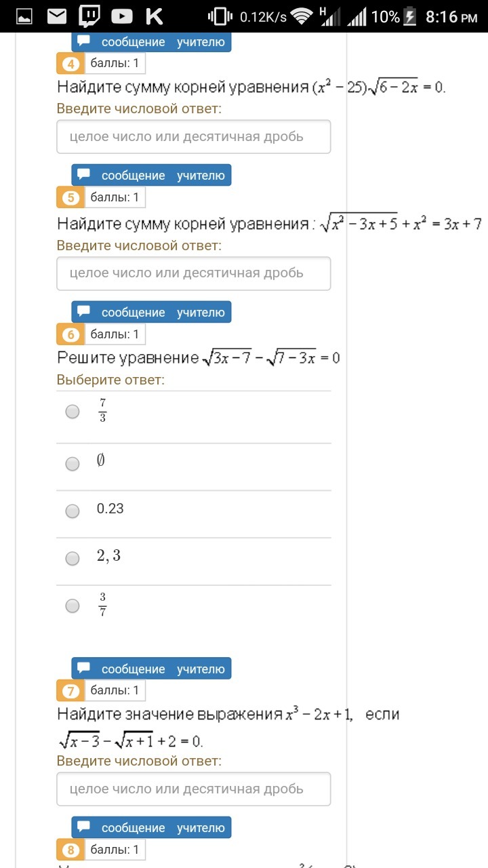Select the 0.23 answer option

click(x=73, y=511)
